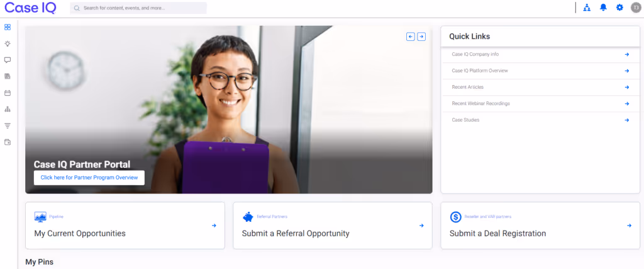
Task: Click the wallet icon in sidebar
Action: click(8, 142)
